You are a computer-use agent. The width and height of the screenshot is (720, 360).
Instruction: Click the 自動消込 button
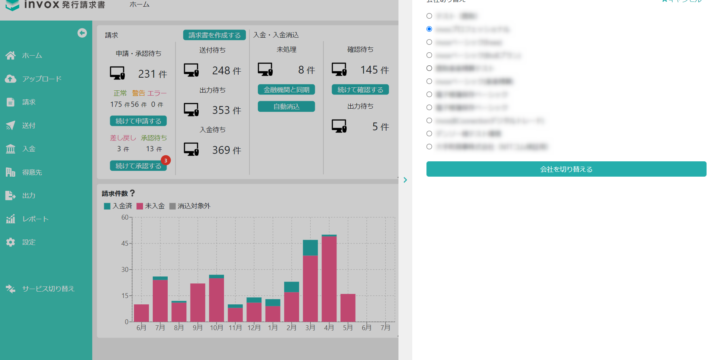pyautogui.click(x=287, y=107)
